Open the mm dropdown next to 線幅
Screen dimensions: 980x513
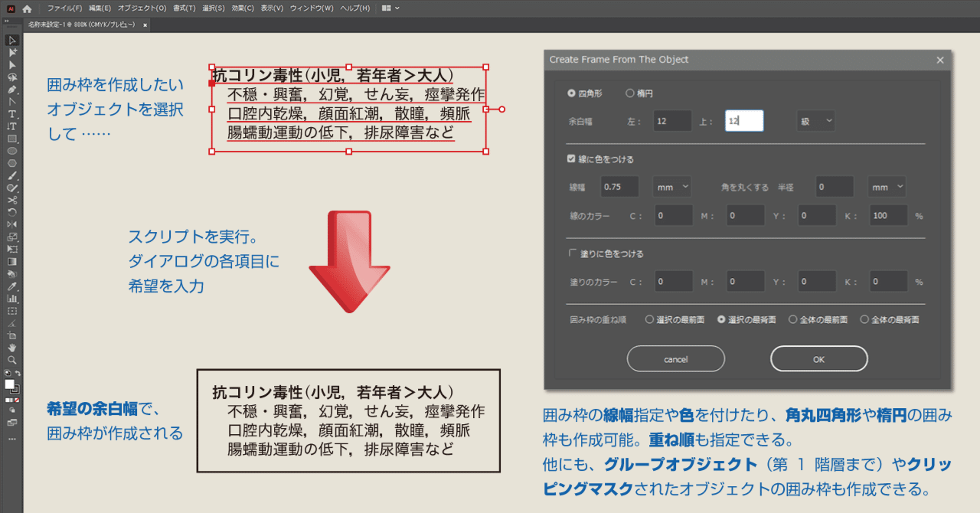(671, 186)
